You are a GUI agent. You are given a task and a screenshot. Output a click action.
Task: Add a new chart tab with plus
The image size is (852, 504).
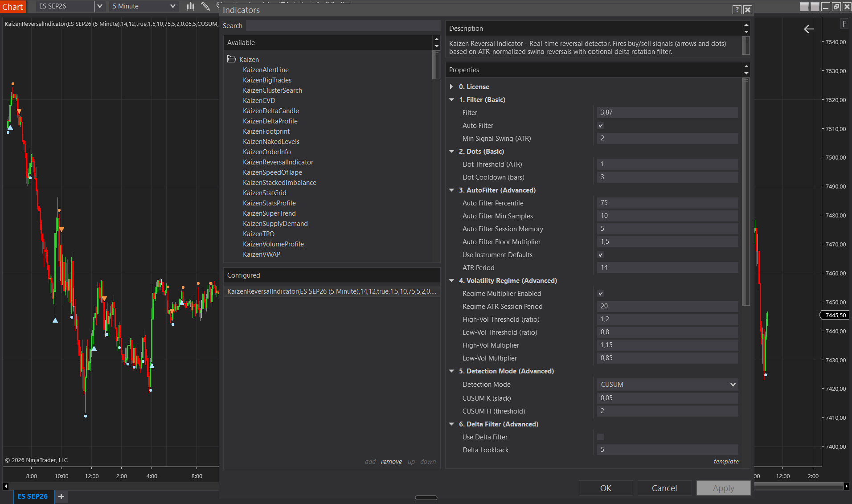pos(61,496)
